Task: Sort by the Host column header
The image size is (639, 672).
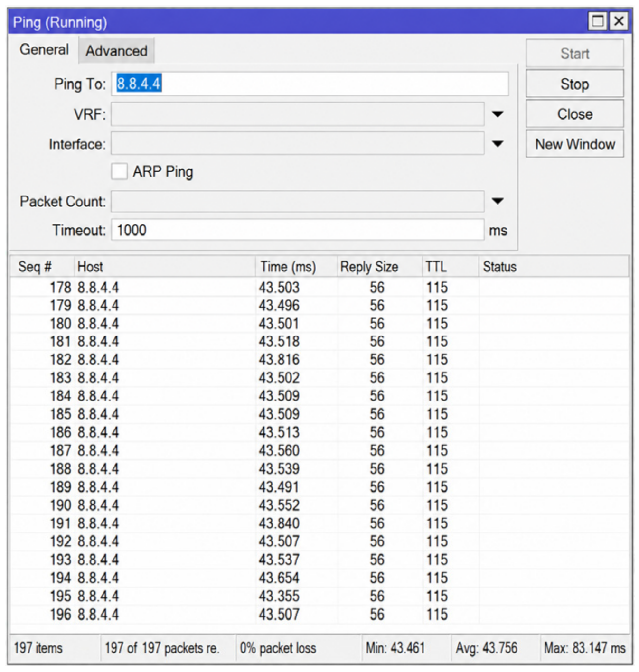Action: tap(165, 267)
